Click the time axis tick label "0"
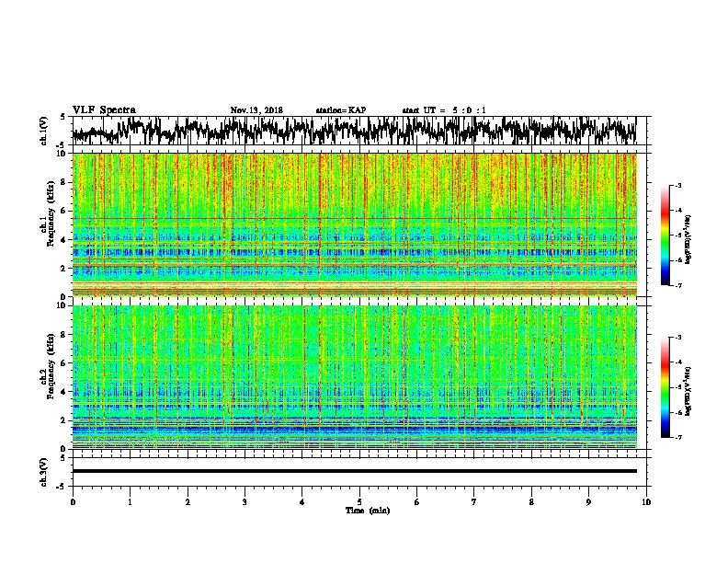The height and width of the screenshot is (563, 728). [x=73, y=501]
